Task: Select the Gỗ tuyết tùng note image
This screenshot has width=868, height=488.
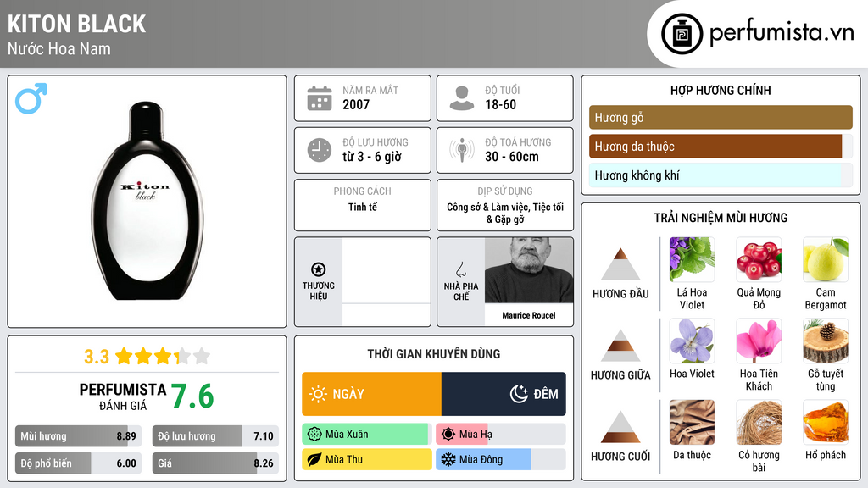Action: point(826,341)
